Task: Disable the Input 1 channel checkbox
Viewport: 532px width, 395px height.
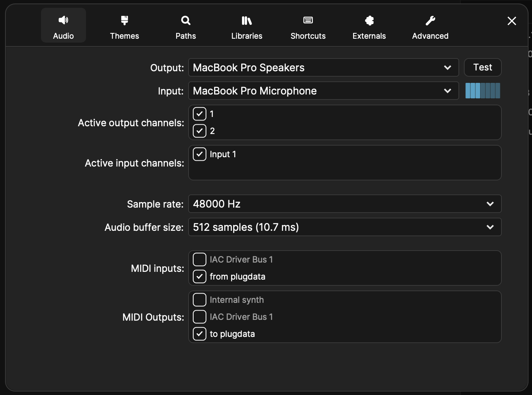Action: pyautogui.click(x=199, y=154)
